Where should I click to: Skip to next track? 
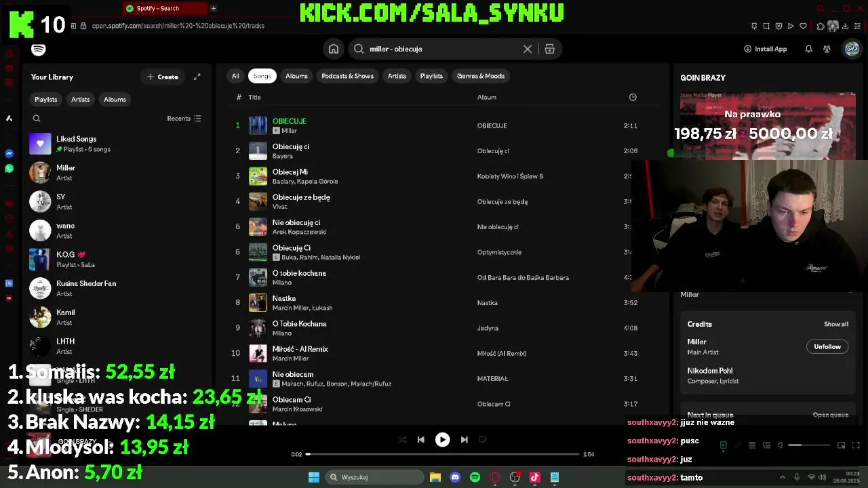[x=464, y=440]
